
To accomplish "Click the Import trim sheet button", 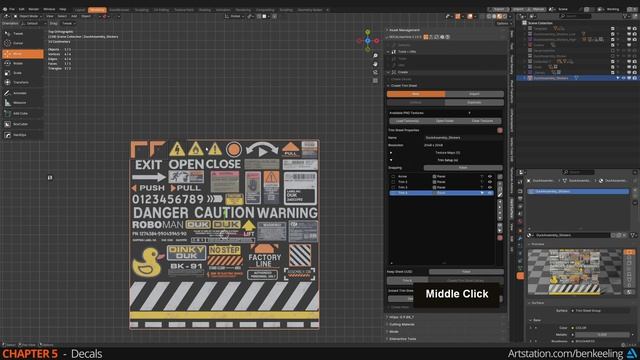I will pos(474,94).
